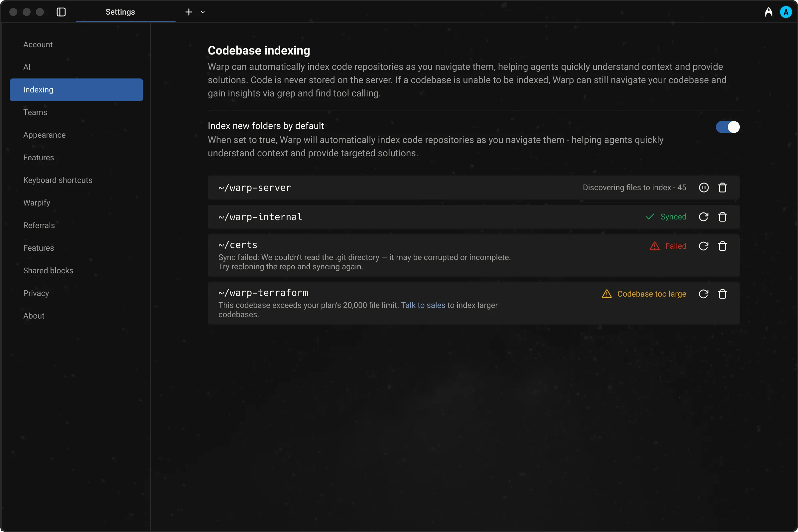The image size is (798, 532).
Task: Select the Privacy settings section
Action: 36,293
